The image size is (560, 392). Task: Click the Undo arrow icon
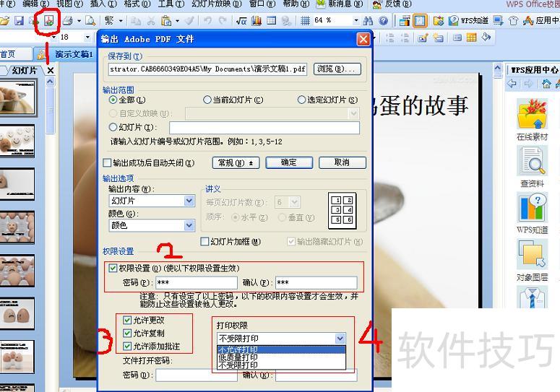click(207, 21)
